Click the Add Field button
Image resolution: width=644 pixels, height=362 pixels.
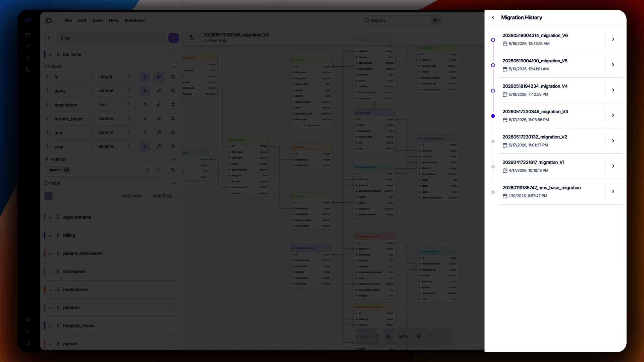(163, 196)
